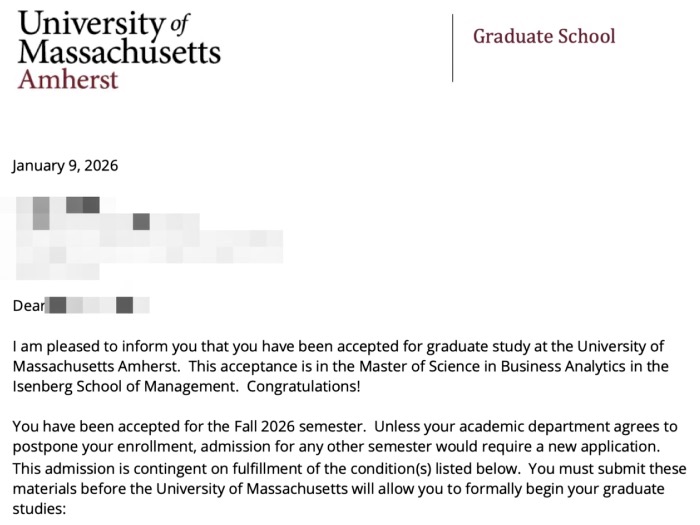Click the blurred recipient address block

(x=140, y=238)
